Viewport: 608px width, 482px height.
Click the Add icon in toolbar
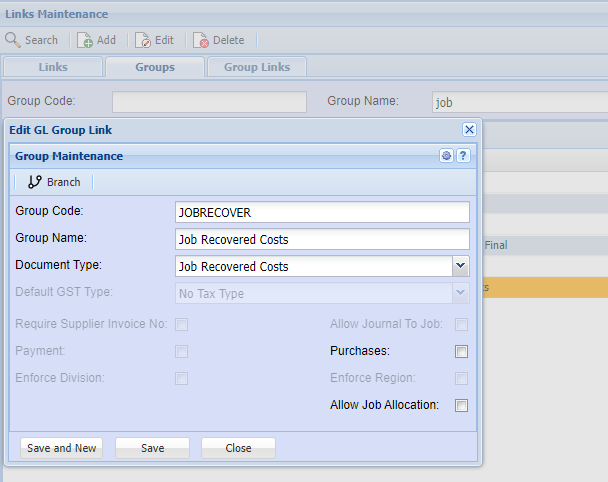[x=85, y=40]
